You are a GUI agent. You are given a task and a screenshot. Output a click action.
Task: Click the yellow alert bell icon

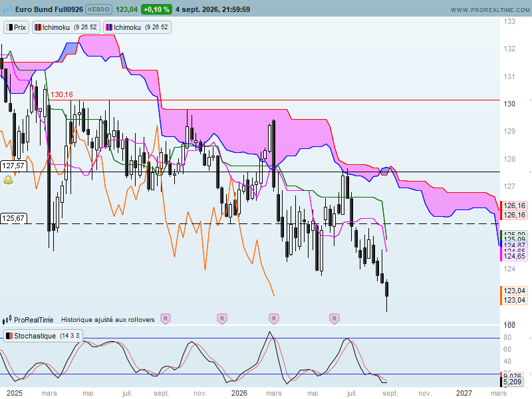[9, 180]
